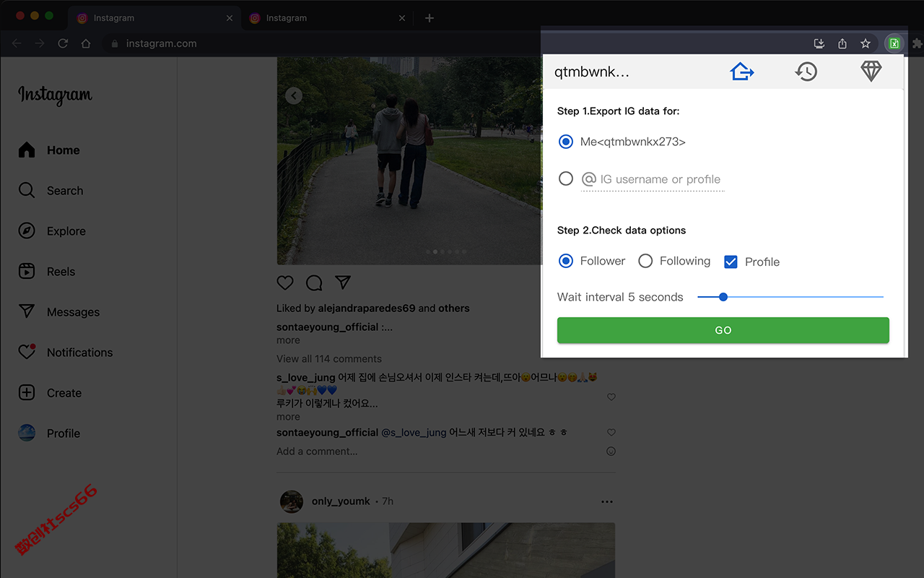The width and height of the screenshot is (924, 578).
Task: Click the green GO button
Action: 723,330
